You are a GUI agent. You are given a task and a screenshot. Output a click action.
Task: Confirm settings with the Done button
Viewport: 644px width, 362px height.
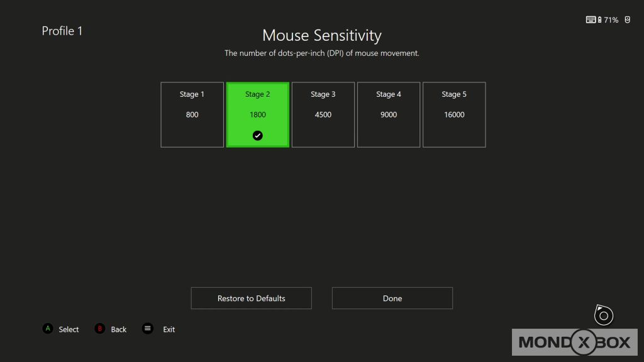392,299
